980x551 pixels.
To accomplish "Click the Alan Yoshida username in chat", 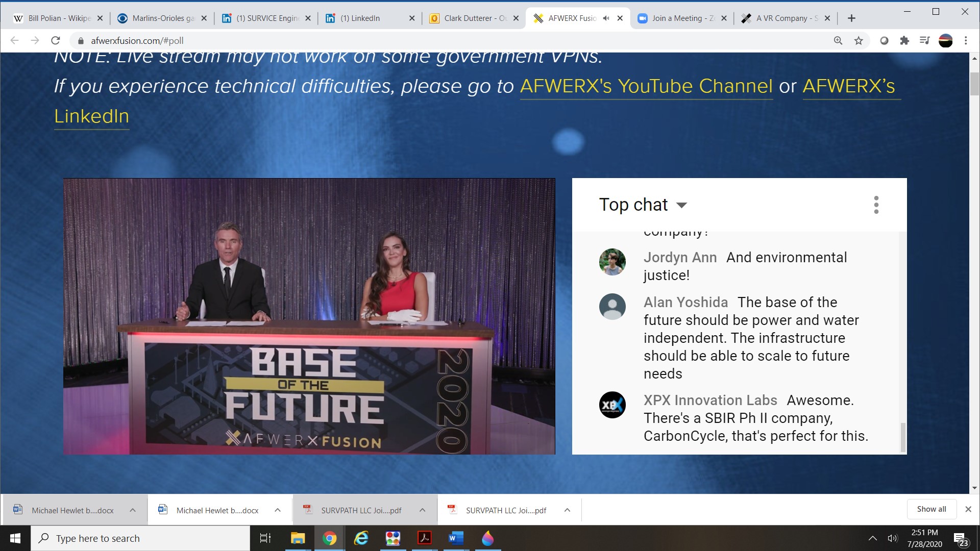I will 685,302.
